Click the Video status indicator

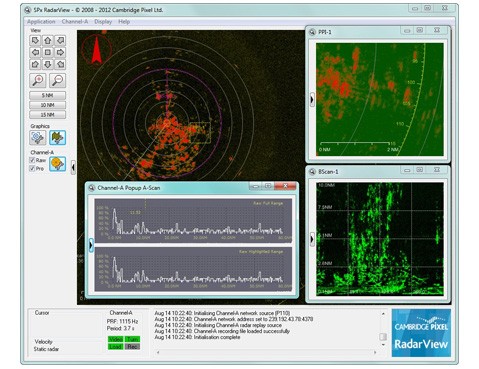click(116, 339)
